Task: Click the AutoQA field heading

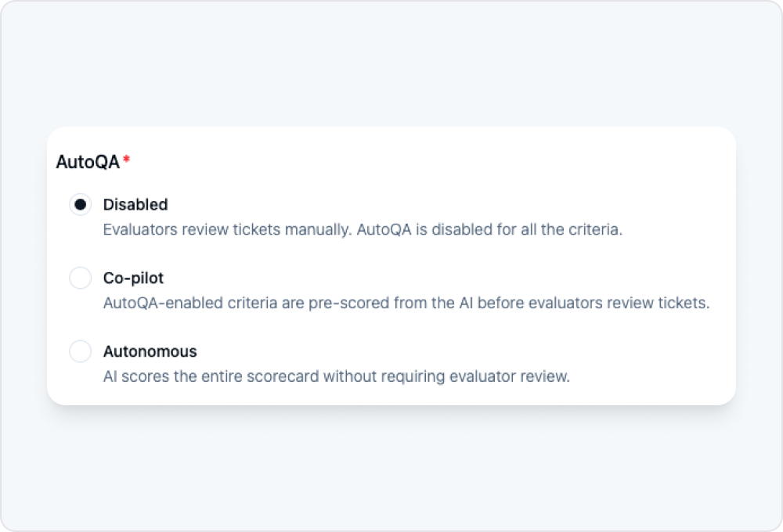Action: click(x=88, y=162)
